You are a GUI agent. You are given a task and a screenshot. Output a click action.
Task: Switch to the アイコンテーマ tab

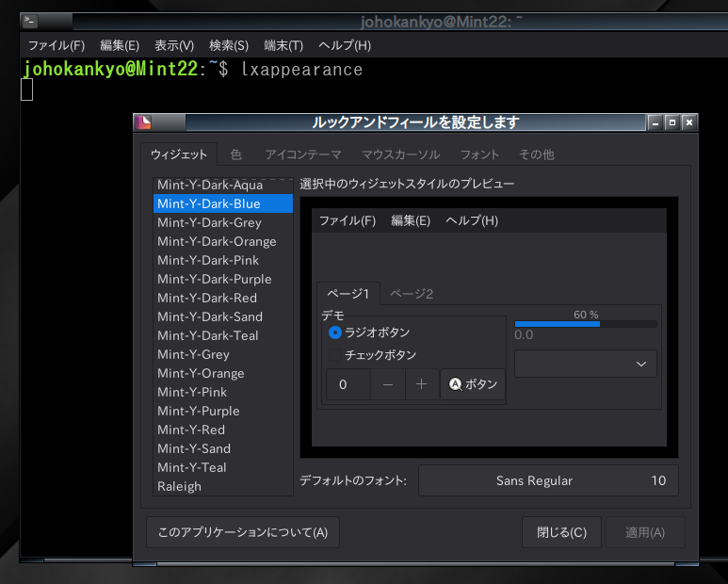301,154
